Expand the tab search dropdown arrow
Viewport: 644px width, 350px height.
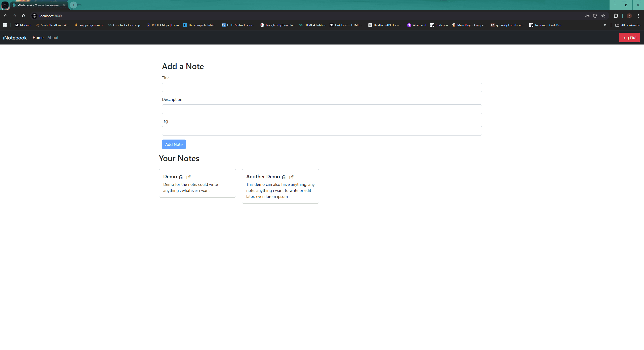pos(5,5)
